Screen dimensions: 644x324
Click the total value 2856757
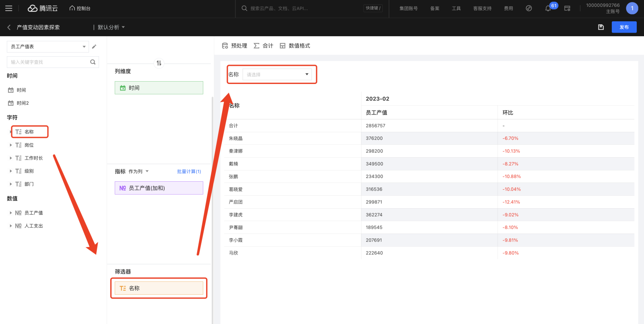pyautogui.click(x=376, y=126)
